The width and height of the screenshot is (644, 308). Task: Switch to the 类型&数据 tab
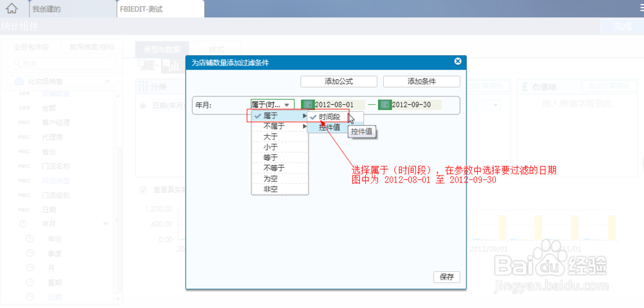[x=162, y=50]
